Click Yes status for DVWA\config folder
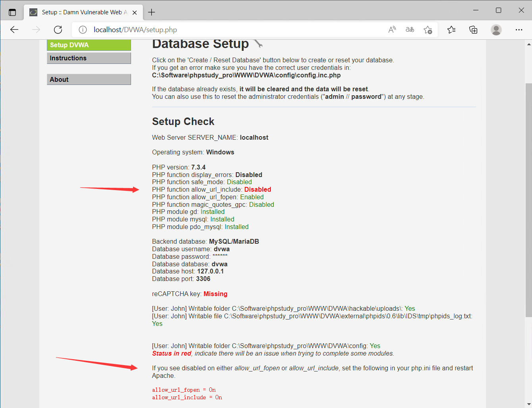Viewport: 532px width, 408px height. pyautogui.click(x=375, y=346)
